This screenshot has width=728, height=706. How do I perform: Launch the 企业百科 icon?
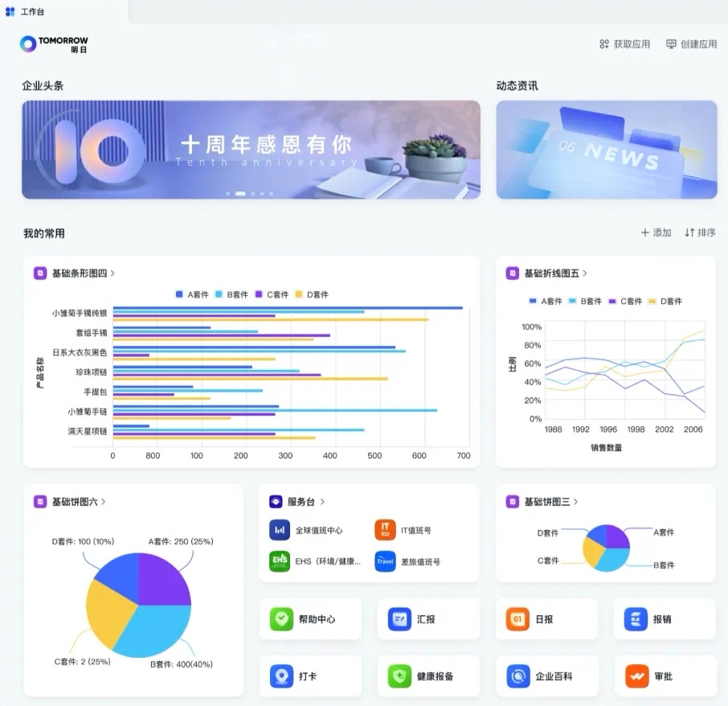tap(517, 676)
